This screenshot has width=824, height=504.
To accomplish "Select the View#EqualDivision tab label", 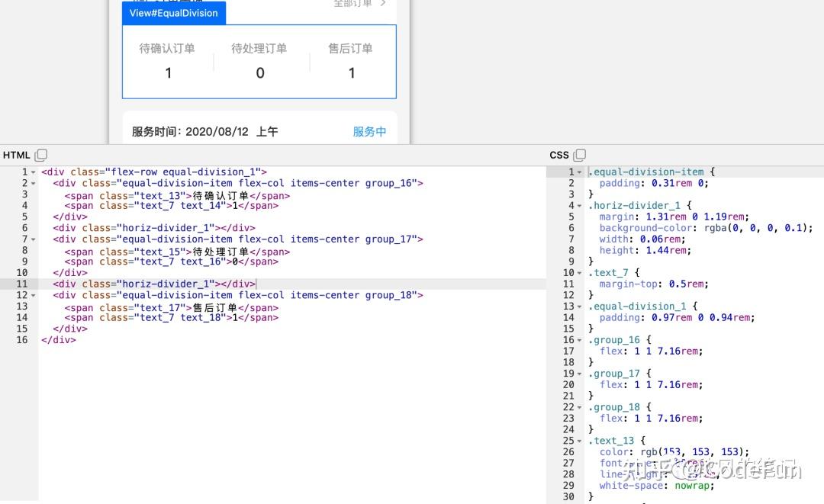I will coord(174,13).
